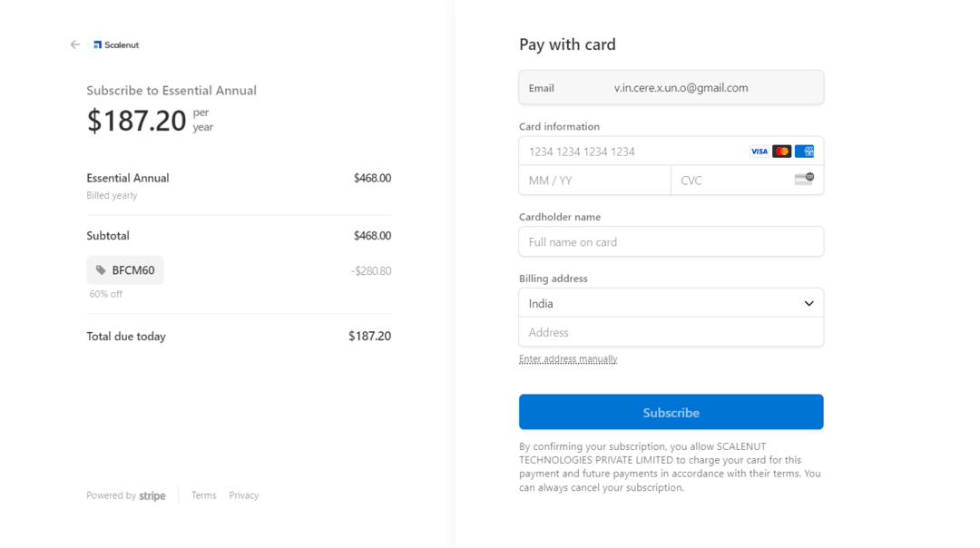Click the Mastercard icon
The width and height of the screenshot is (980, 548).
(781, 152)
